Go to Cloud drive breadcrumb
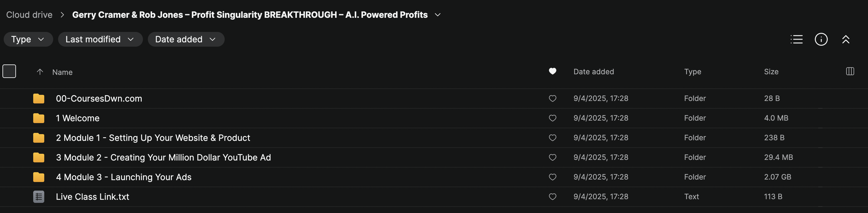Image resolution: width=868 pixels, height=213 pixels. point(29,15)
